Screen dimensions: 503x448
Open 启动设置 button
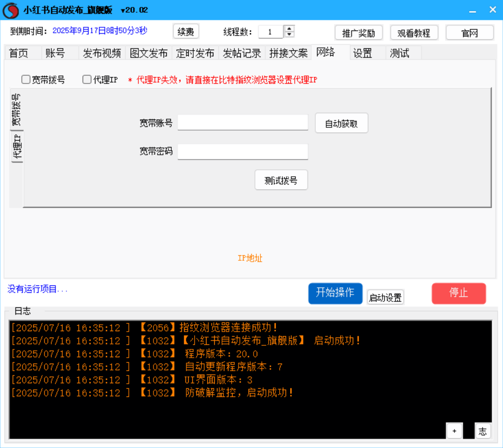click(x=385, y=297)
